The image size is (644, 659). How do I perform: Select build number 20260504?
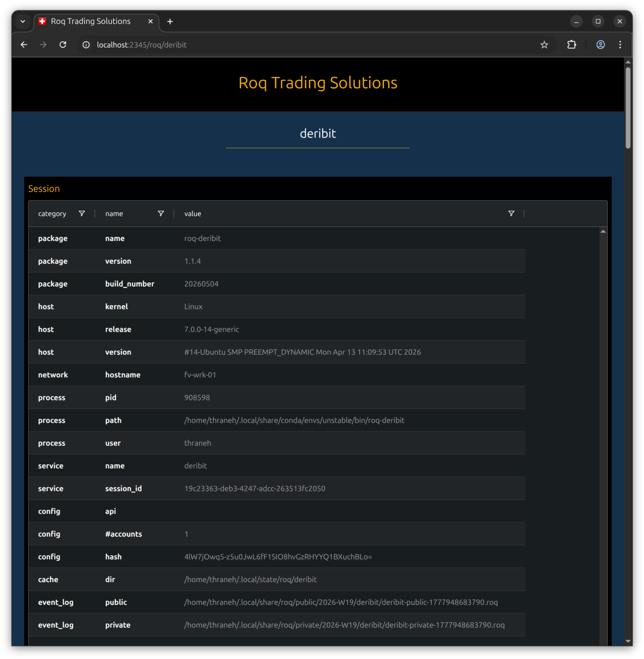click(201, 284)
